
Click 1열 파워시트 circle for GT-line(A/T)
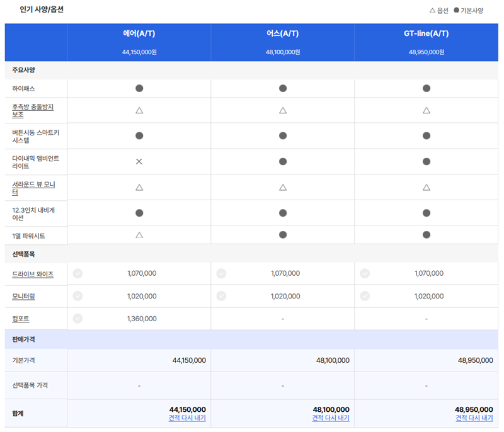pos(427,235)
